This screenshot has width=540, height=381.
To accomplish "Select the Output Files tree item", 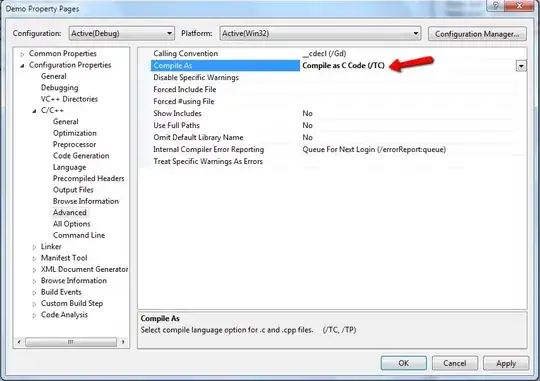I will (73, 190).
